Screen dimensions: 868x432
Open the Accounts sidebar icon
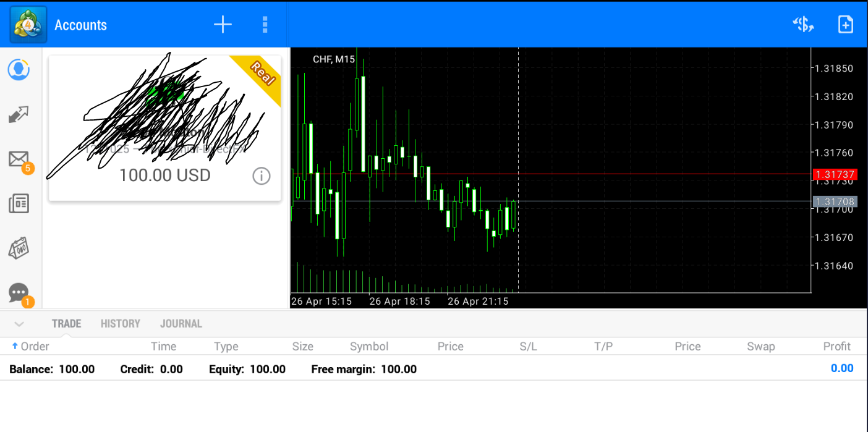[19, 69]
